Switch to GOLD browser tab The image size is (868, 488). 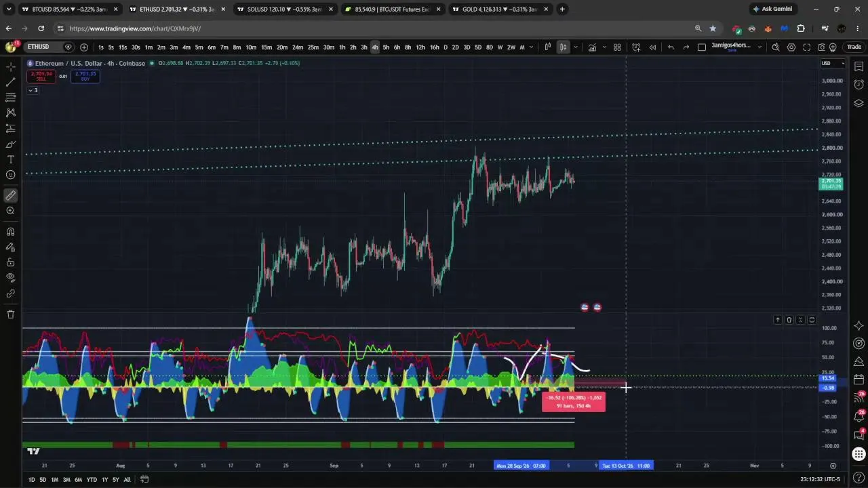[500, 9]
